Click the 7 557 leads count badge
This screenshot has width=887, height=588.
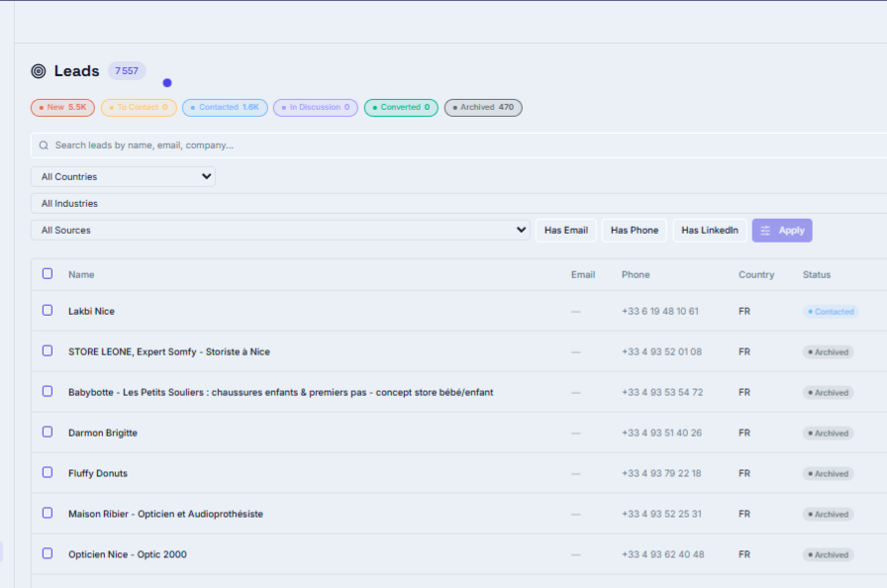click(127, 70)
